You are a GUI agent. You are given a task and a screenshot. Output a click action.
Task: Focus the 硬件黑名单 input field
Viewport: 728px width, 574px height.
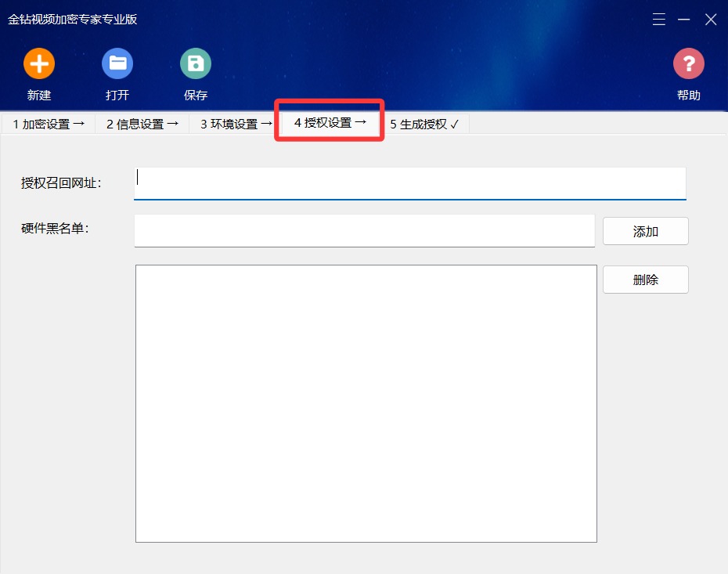point(365,231)
